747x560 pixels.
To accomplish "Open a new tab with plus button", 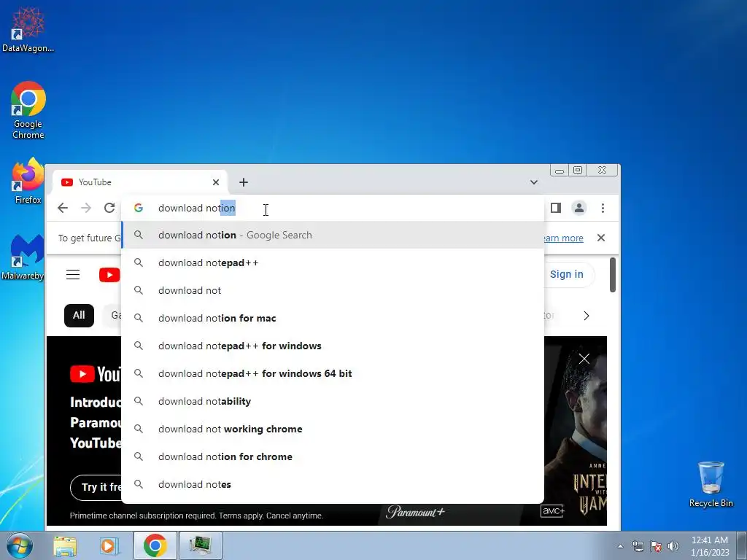I will pyautogui.click(x=244, y=182).
